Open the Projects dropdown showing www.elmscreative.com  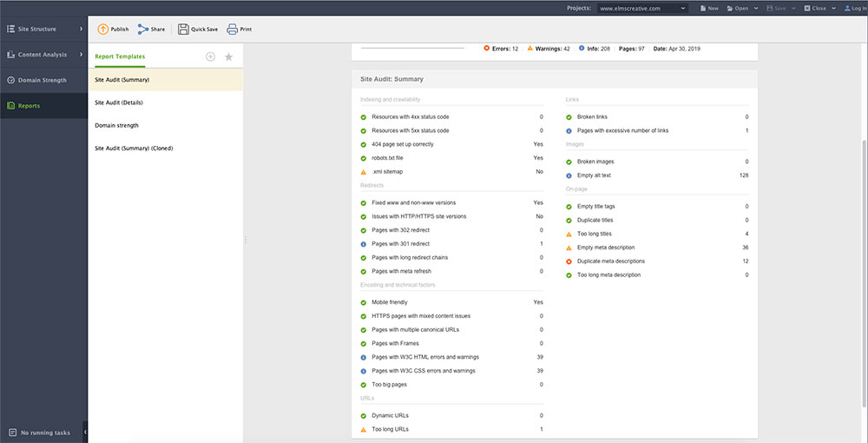point(643,8)
